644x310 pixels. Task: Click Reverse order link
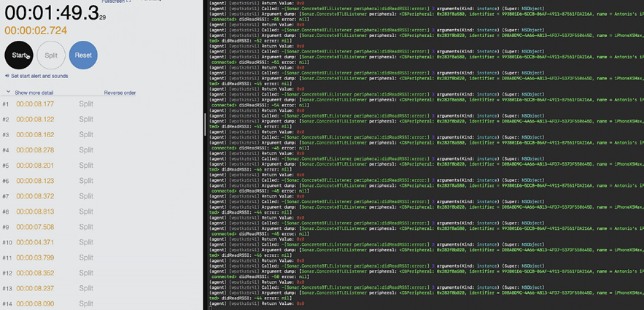pyautogui.click(x=120, y=93)
